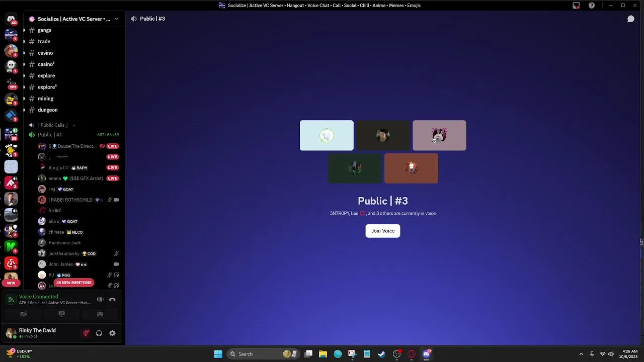
Task: Open the green K server icon
Action: click(x=11, y=246)
